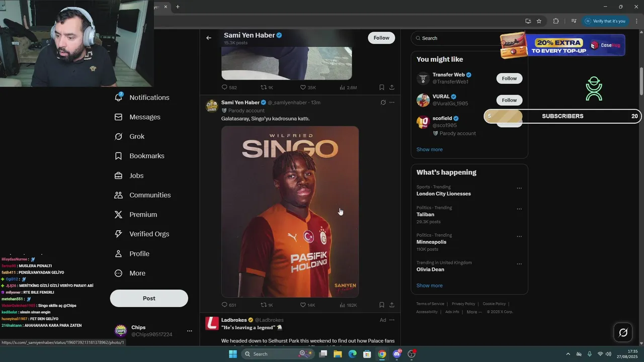Open the Windows Start menu
644x362 pixels.
pyautogui.click(x=232, y=354)
